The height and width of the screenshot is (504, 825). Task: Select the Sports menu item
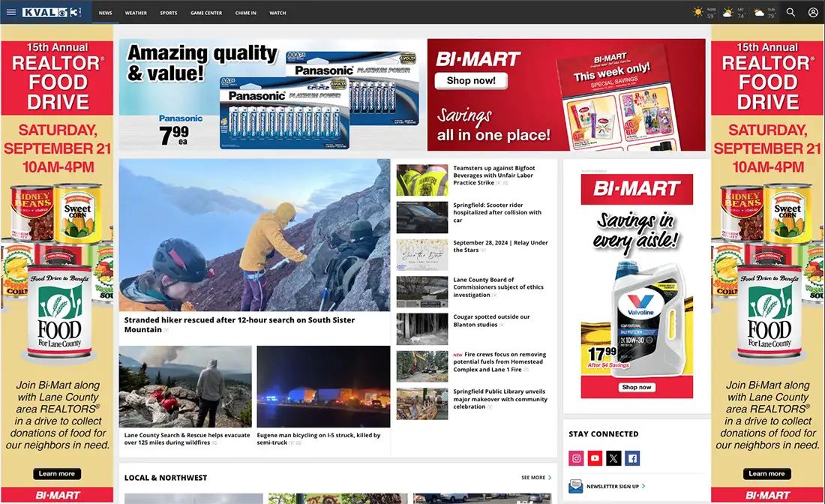[x=168, y=13]
